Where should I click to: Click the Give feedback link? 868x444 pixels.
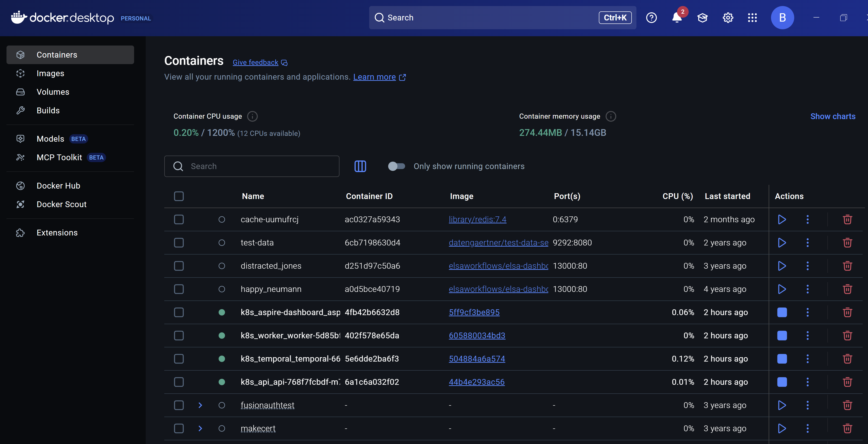255,62
